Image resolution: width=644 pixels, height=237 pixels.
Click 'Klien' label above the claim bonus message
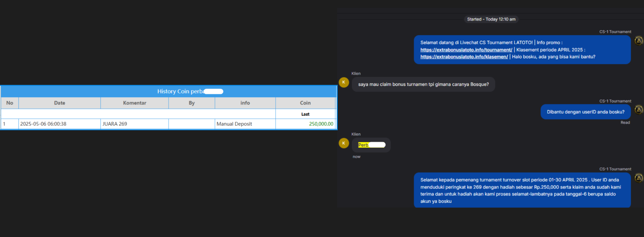click(356, 73)
